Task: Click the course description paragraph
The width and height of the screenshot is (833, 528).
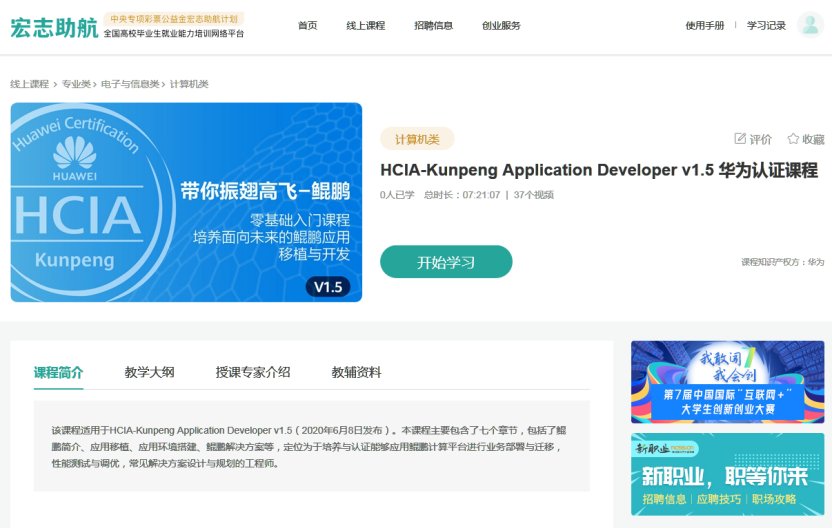Action: pos(308,447)
